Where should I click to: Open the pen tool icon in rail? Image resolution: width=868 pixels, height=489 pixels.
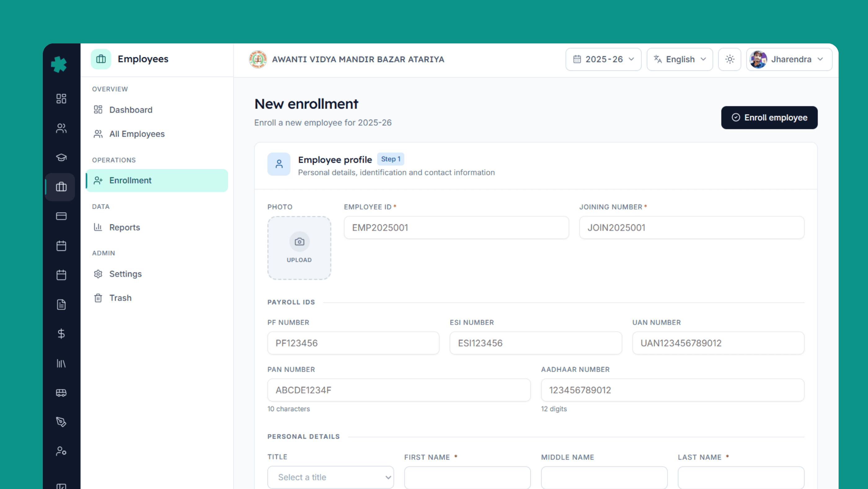(61, 422)
